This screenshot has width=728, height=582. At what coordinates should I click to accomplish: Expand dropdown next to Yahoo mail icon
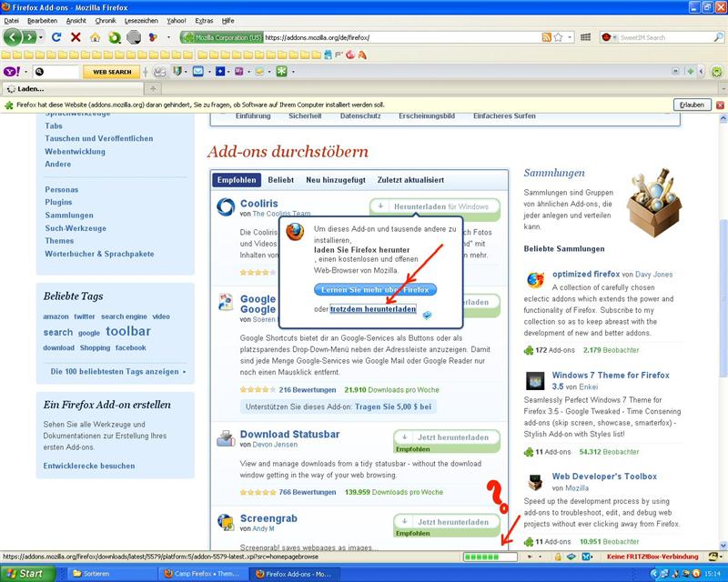pyautogui.click(x=209, y=72)
